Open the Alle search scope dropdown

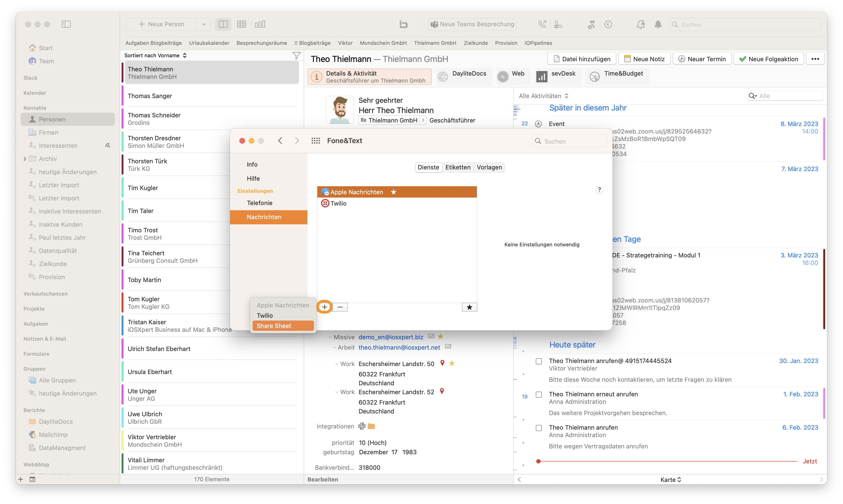coord(753,96)
